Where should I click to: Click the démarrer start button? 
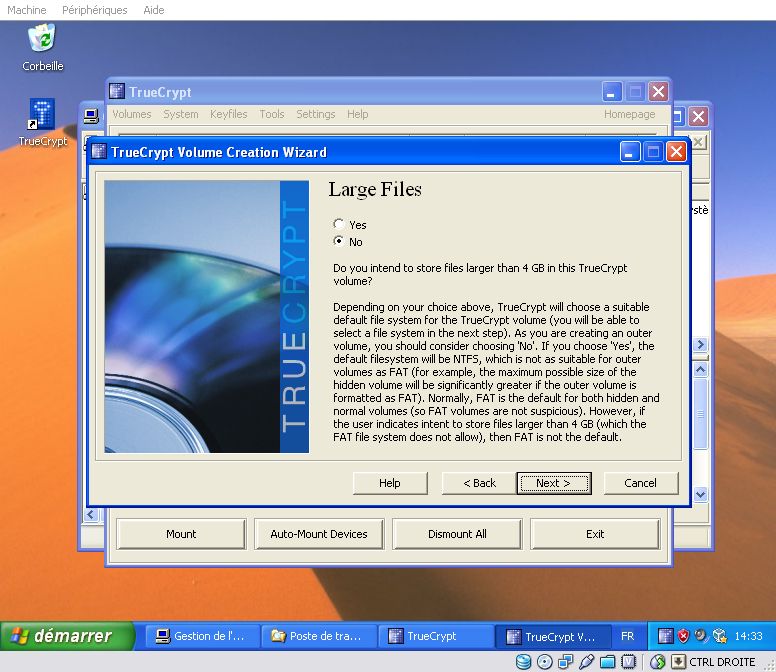pyautogui.click(x=67, y=636)
